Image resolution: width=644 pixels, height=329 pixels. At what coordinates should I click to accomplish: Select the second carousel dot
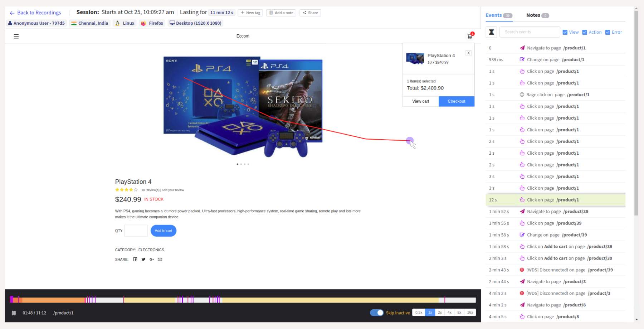[241, 164]
